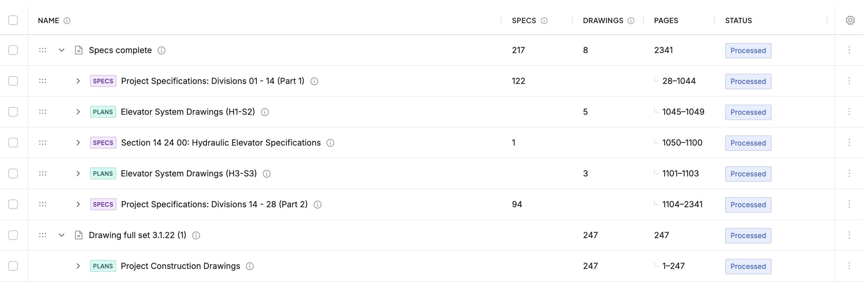The image size is (868, 303).
Task: Show info for Project Construction Drawings
Action: pyautogui.click(x=250, y=266)
